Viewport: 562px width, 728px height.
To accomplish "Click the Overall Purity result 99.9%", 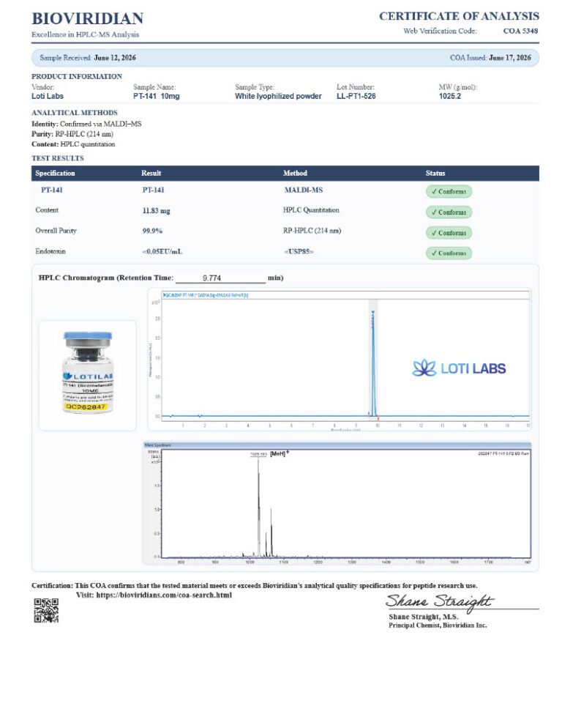I will [x=152, y=231].
